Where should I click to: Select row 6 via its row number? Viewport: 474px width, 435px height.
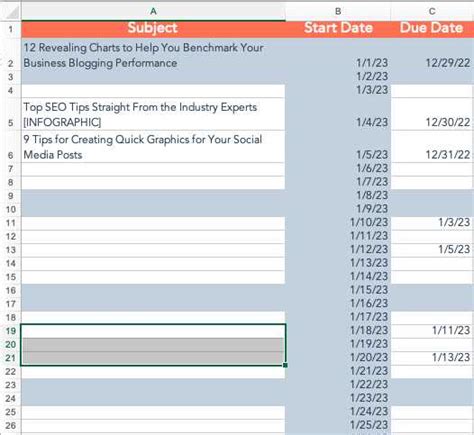[11, 147]
